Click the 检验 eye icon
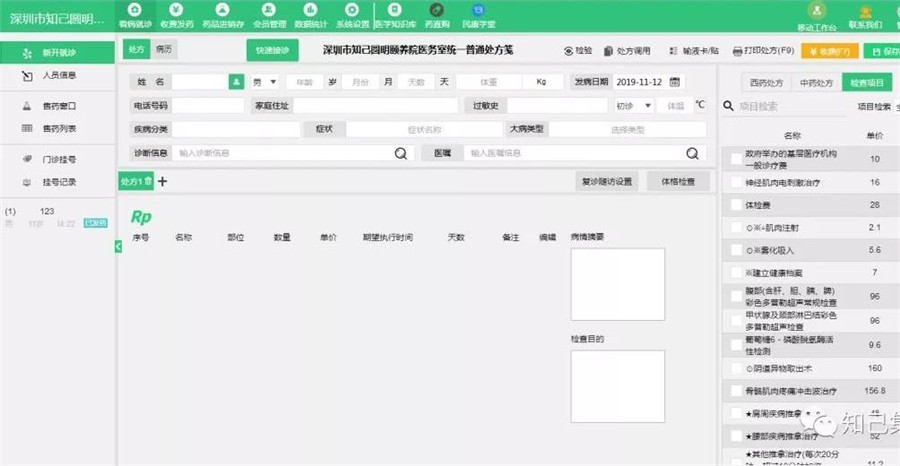 [x=568, y=51]
